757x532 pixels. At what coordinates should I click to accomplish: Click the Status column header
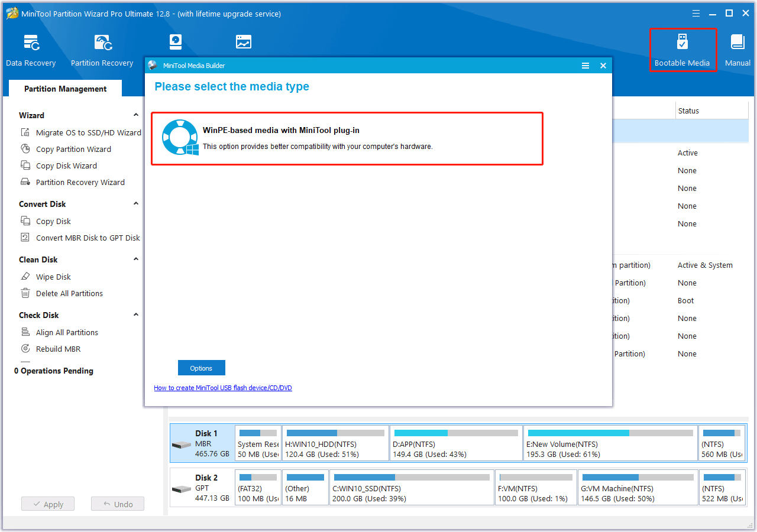tap(712, 111)
